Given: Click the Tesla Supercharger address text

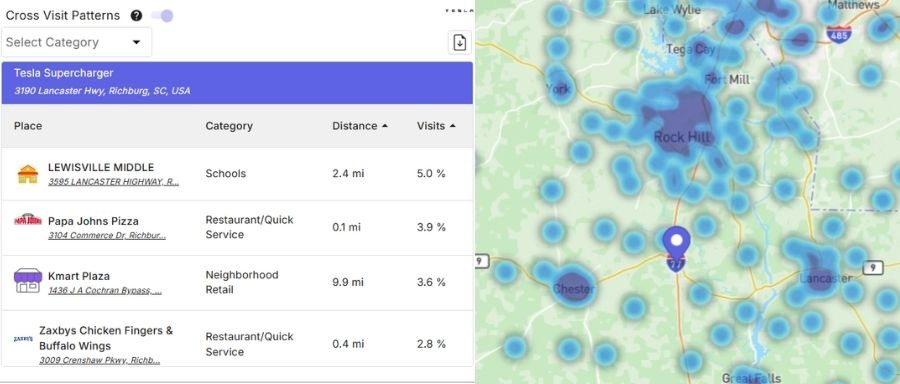Looking at the screenshot, I should [x=102, y=91].
